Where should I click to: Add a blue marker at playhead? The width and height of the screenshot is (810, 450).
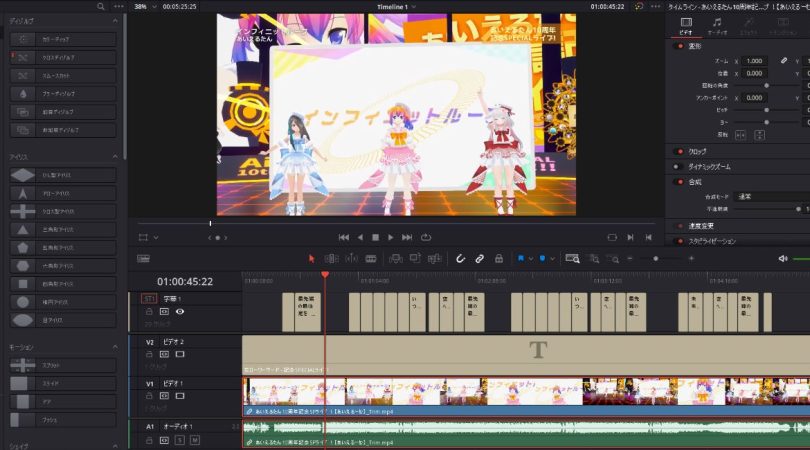[x=542, y=258]
